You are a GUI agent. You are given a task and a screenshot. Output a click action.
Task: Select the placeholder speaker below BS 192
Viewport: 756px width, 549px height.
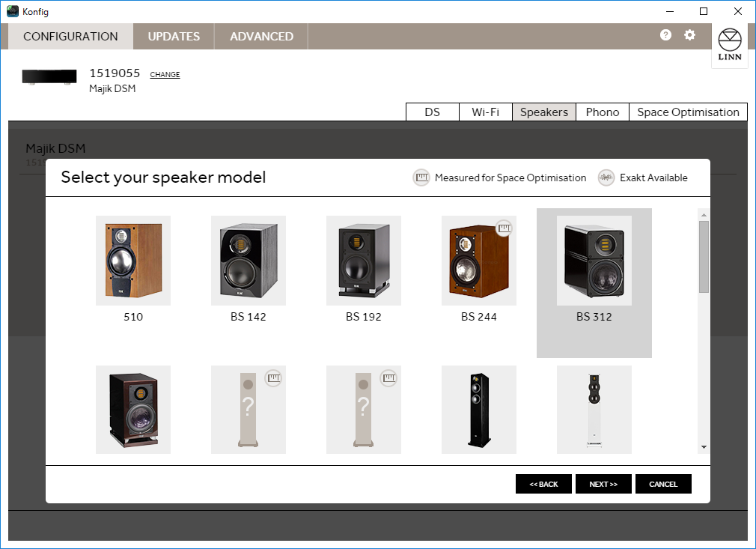364,410
